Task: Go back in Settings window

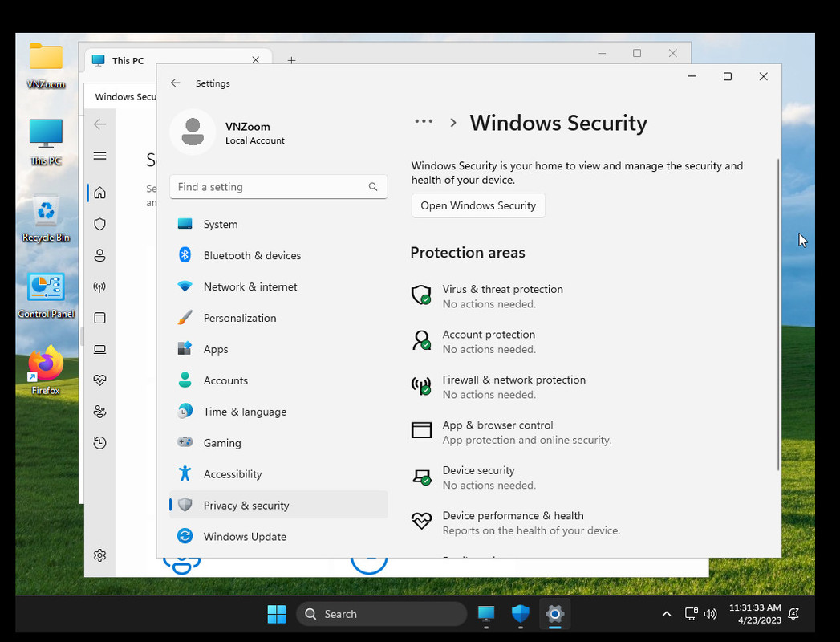Action: coord(175,83)
